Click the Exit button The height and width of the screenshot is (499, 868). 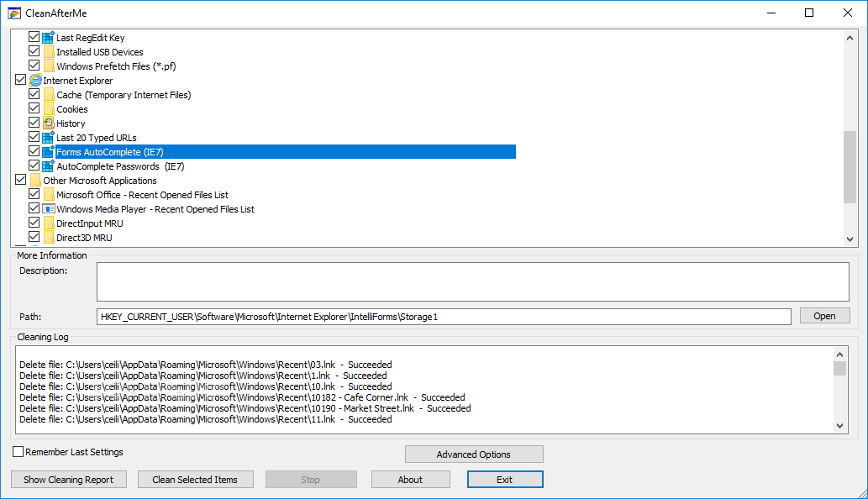click(x=505, y=480)
